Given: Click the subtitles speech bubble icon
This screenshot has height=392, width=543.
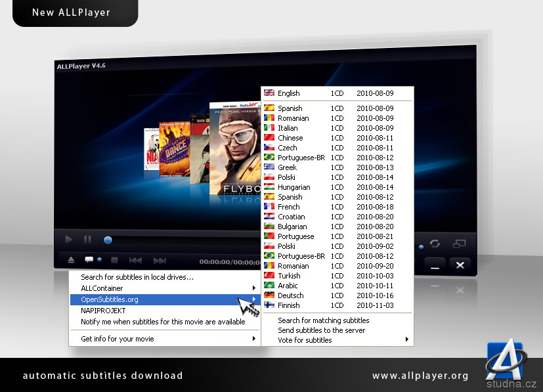Looking at the screenshot, I should pos(89,259).
